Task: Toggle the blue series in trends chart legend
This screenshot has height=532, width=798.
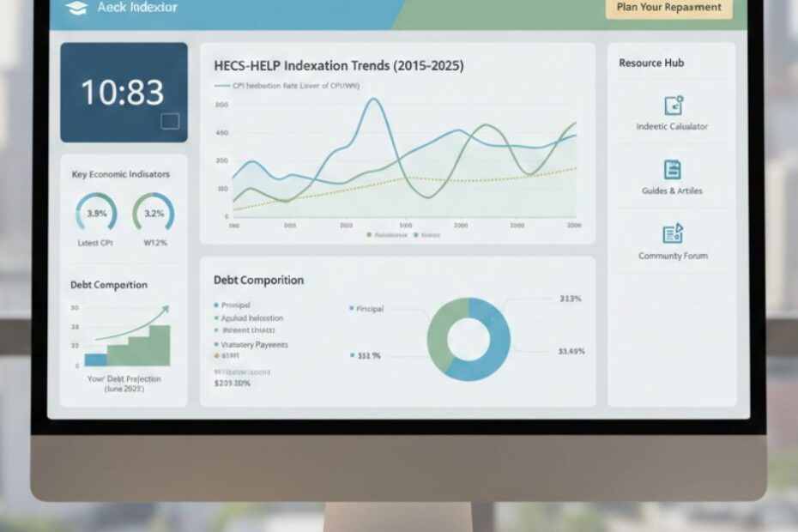Action: (415, 233)
